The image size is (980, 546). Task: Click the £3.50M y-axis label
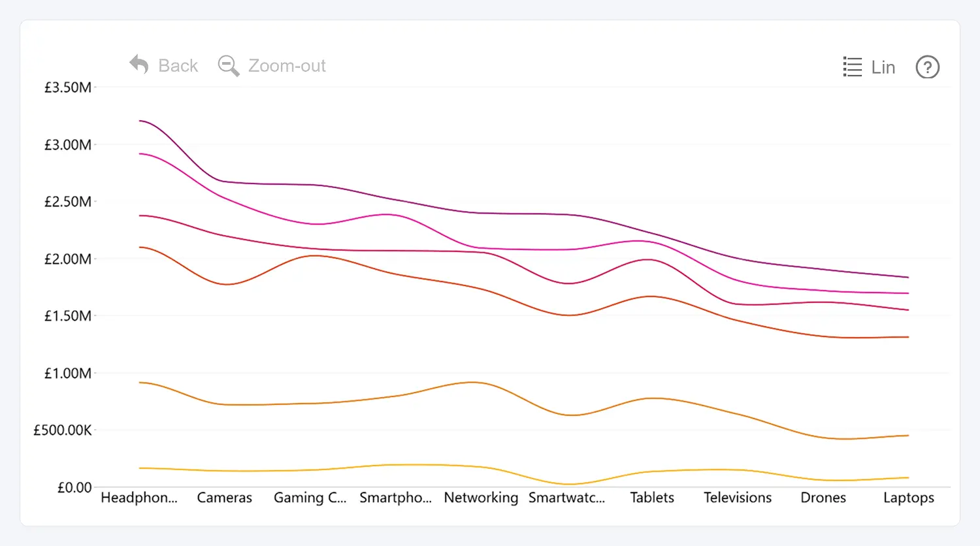coord(68,88)
